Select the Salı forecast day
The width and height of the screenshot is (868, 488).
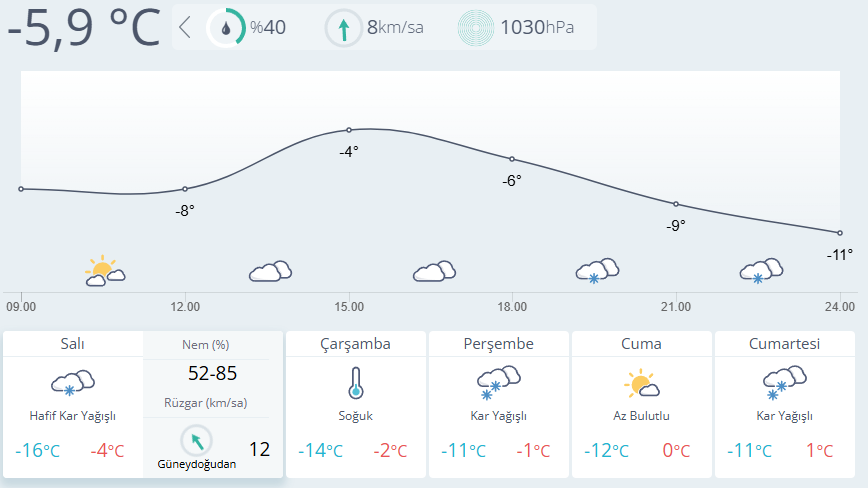coord(73,404)
